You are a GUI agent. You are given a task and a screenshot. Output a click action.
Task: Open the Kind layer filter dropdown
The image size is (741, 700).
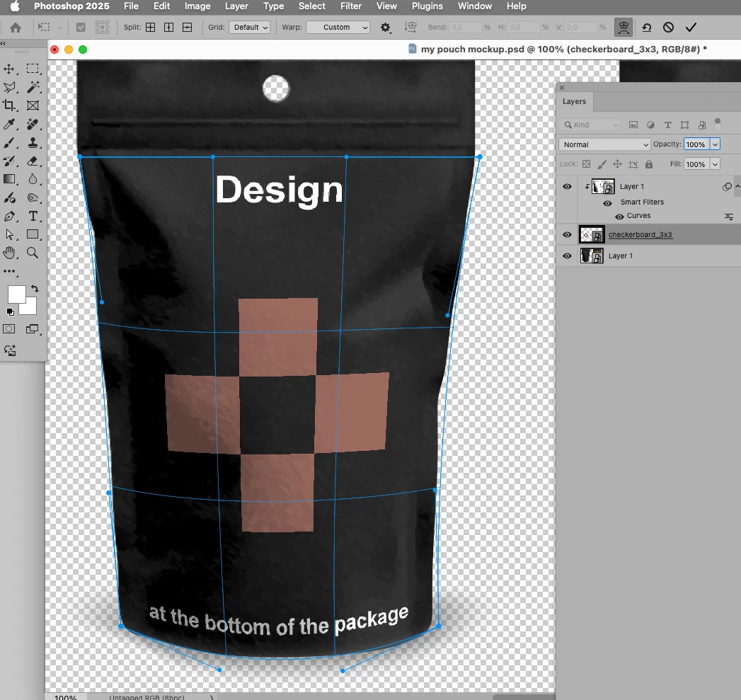[x=590, y=125]
